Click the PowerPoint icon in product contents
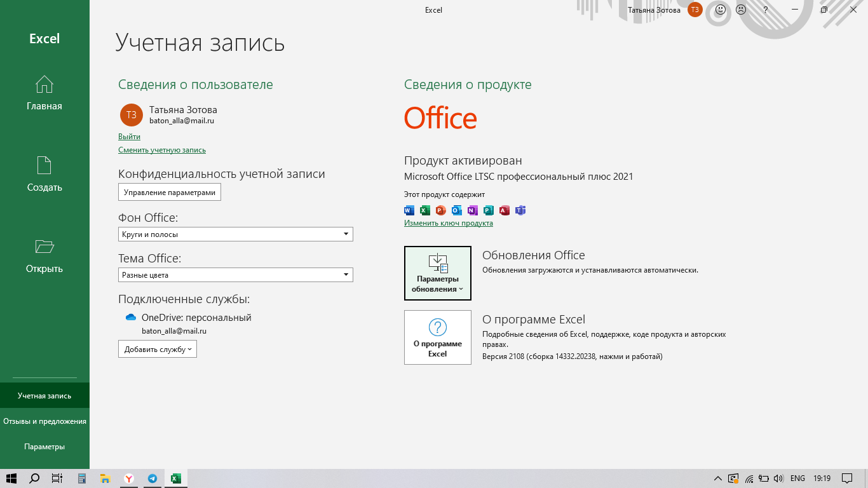Viewport: 868px width, 488px height. point(441,210)
